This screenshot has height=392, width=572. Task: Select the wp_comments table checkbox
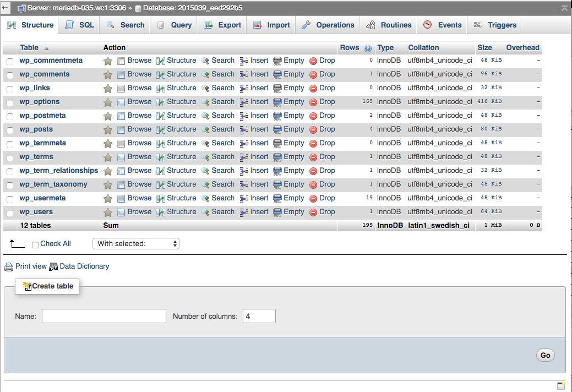pos(10,75)
